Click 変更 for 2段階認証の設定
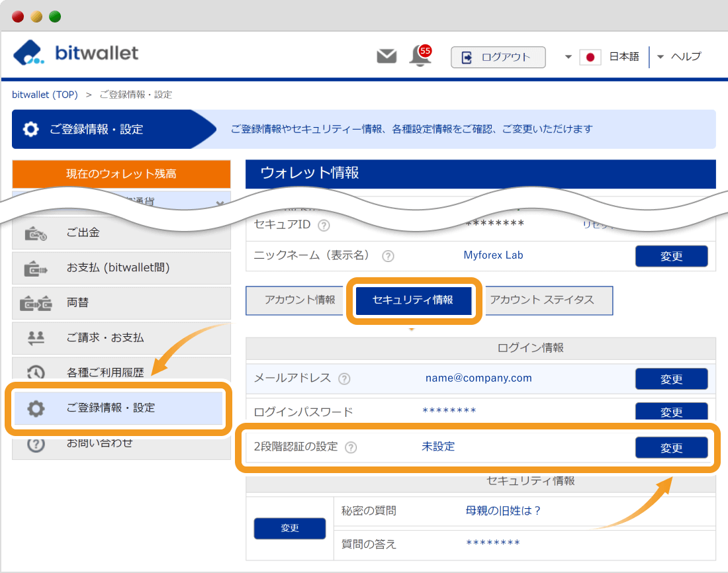Screen dimensions: 728x573 tap(671, 448)
